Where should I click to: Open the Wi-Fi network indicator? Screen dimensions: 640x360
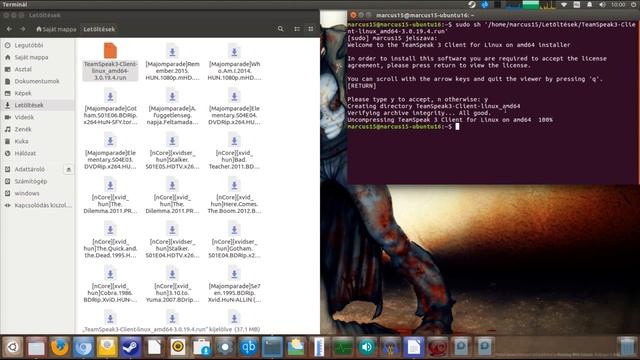(564, 4)
